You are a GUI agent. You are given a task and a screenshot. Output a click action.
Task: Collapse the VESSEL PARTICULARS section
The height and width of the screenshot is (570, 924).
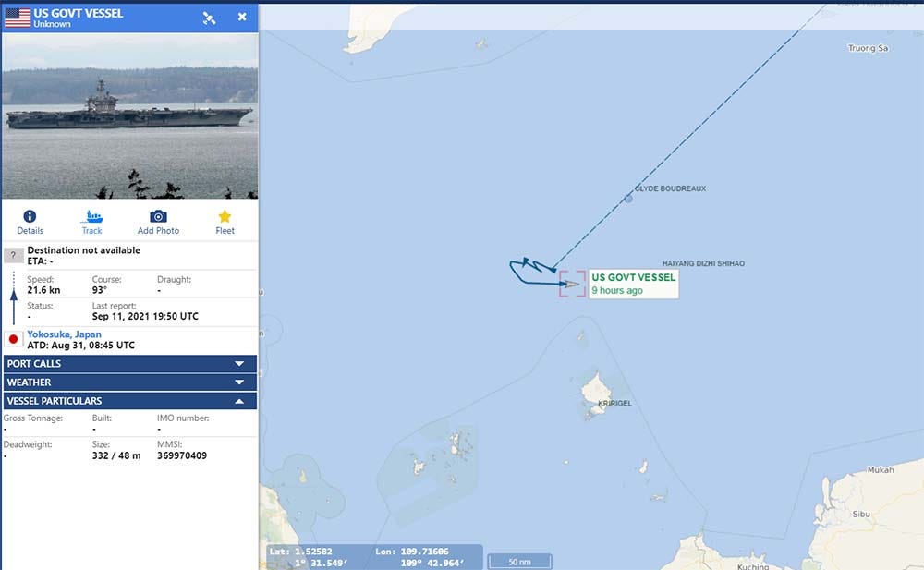pyautogui.click(x=129, y=401)
